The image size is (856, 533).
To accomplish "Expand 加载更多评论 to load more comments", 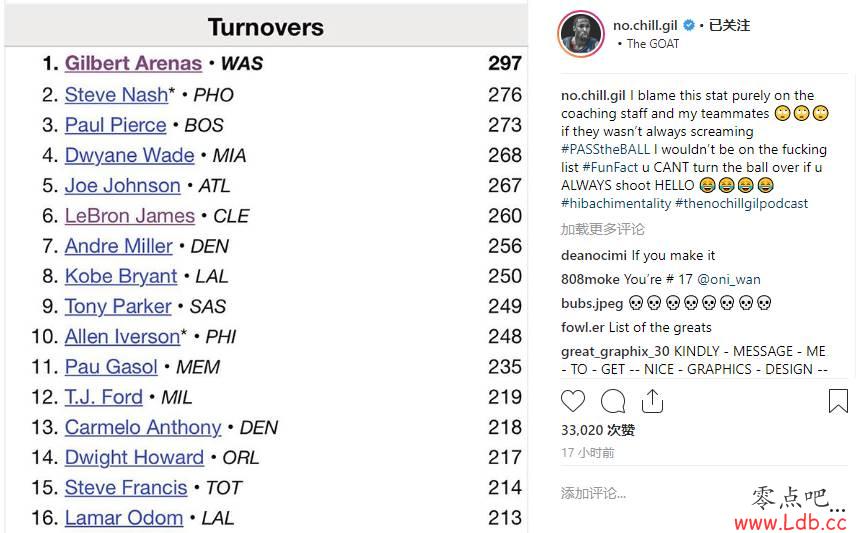I will [x=602, y=229].
